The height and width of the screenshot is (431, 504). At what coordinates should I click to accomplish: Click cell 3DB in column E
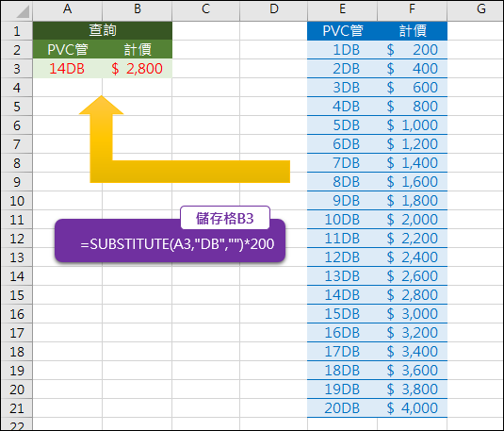coord(342,88)
